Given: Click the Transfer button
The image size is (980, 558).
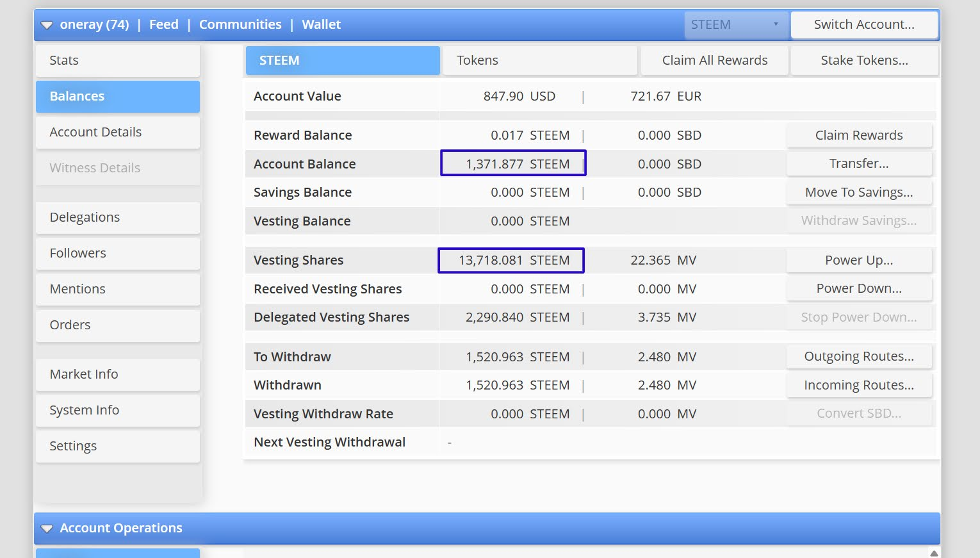Looking at the screenshot, I should pos(859,164).
